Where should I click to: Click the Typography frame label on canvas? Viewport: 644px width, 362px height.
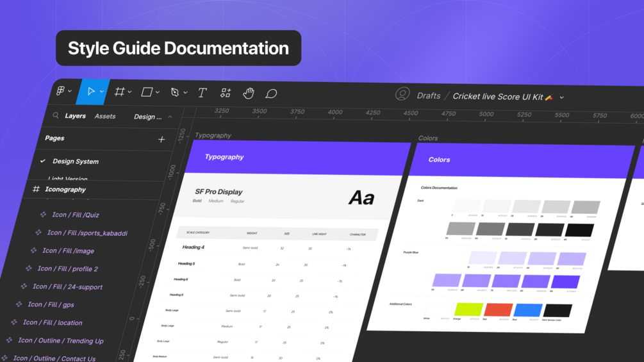pyautogui.click(x=213, y=135)
